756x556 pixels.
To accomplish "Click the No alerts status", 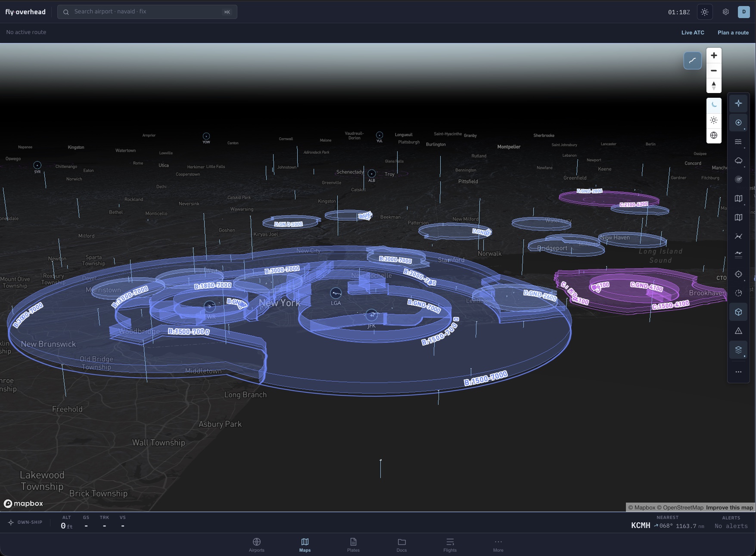I will (731, 526).
